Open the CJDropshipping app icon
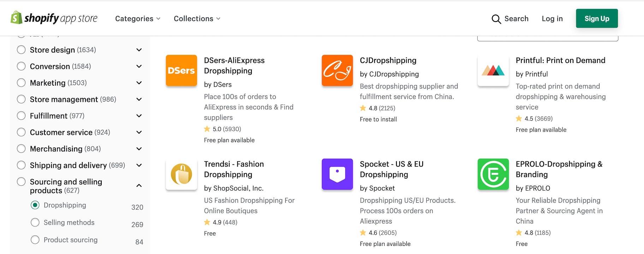 337,70
